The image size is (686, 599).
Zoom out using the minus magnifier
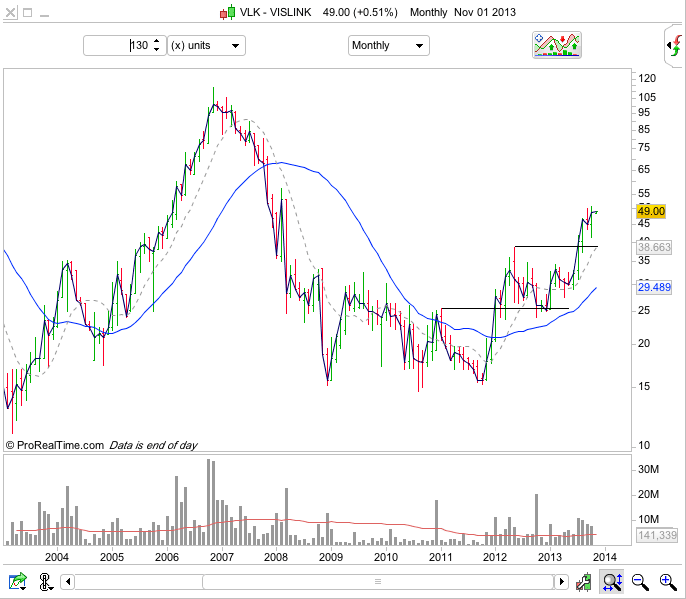(640, 581)
